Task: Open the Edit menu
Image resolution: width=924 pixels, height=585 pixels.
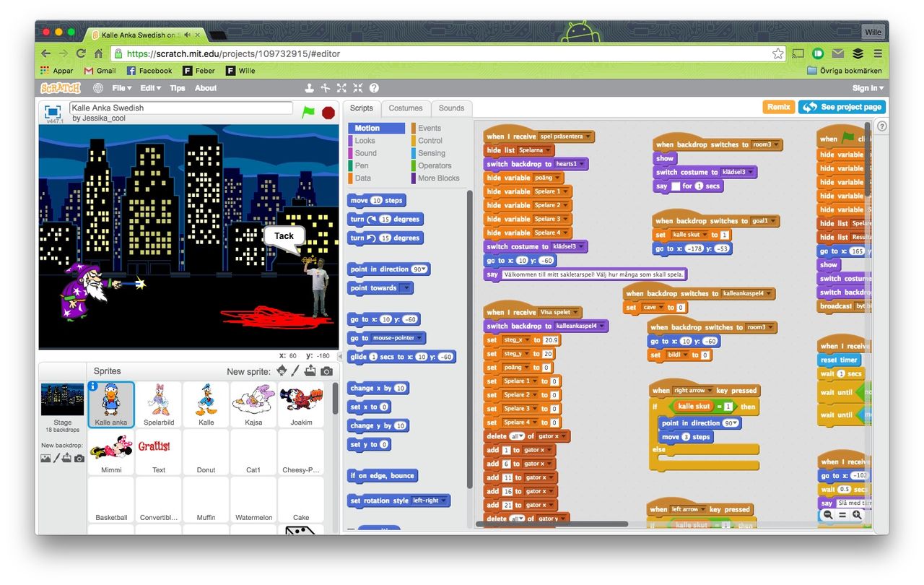Action: coord(150,88)
